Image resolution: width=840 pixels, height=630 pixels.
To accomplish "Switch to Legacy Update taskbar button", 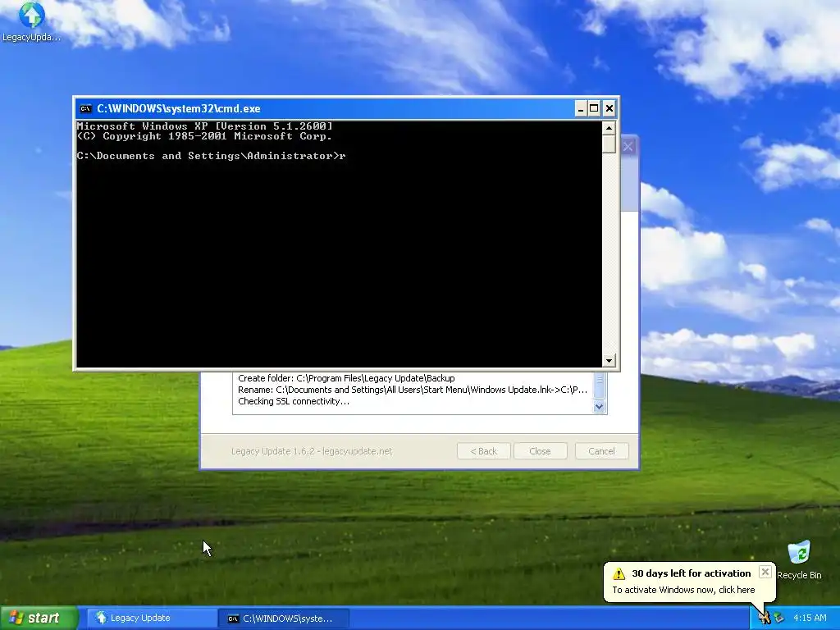I will point(151,619).
